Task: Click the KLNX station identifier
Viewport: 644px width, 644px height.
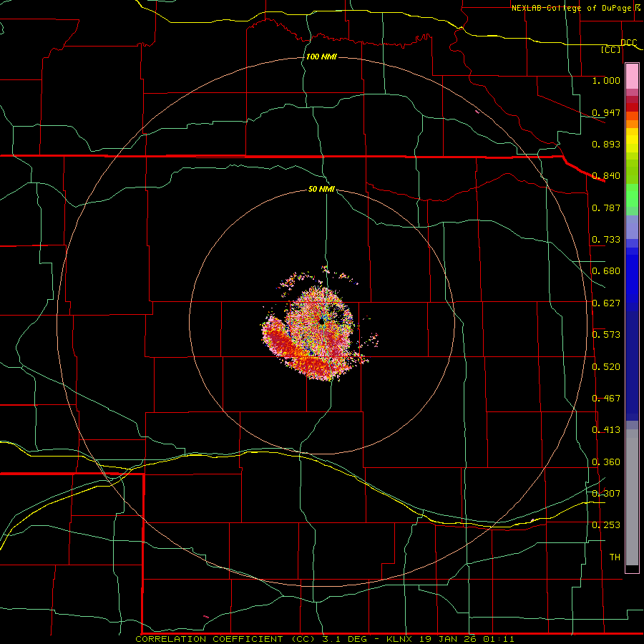Action: tap(401, 639)
